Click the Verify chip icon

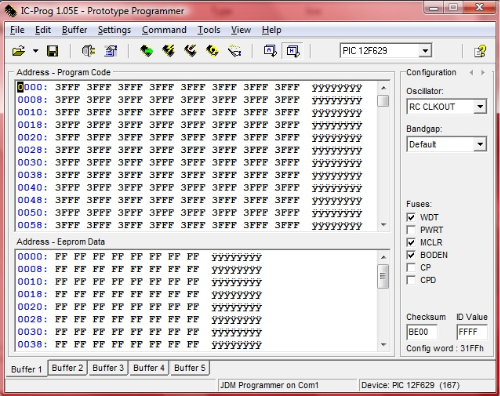tap(235, 51)
